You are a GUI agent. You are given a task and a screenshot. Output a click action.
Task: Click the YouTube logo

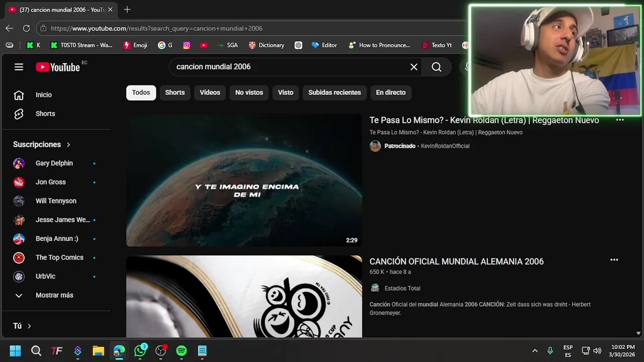(x=58, y=67)
